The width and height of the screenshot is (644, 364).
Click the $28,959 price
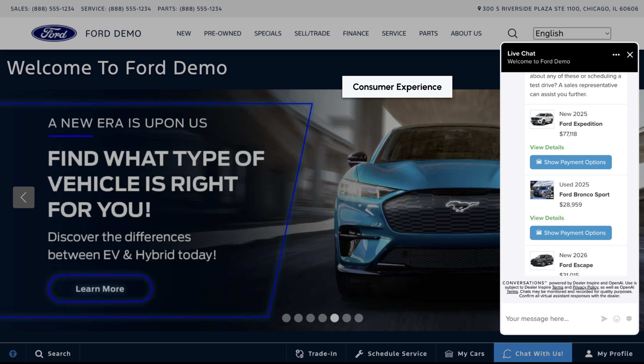click(571, 205)
